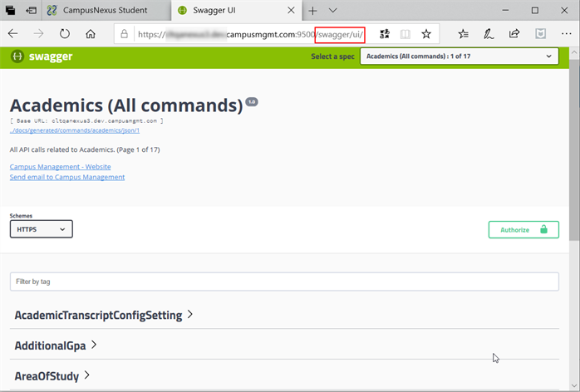Open the browser home page icon

click(x=91, y=34)
